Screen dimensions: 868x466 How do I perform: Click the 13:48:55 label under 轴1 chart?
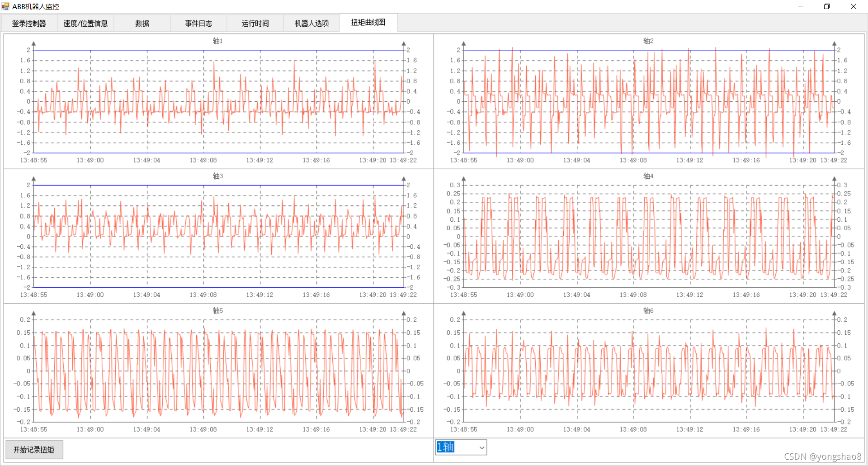click(33, 160)
